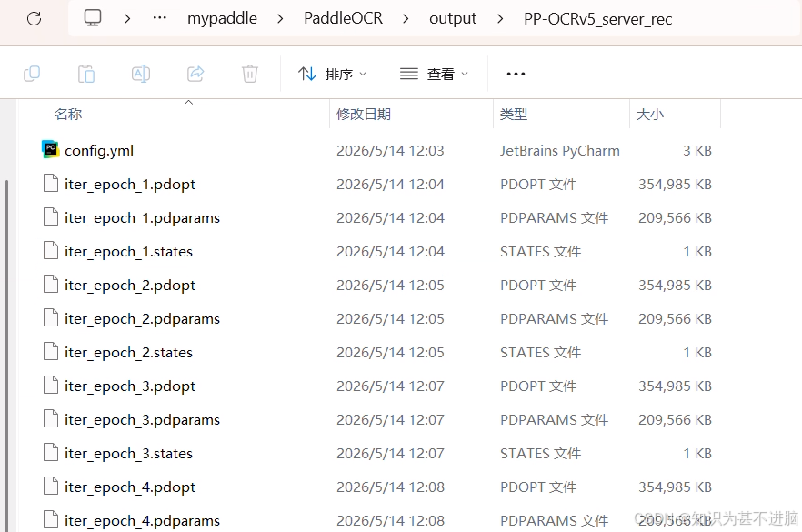Click 209,566 KB size of iter_epoch_2.pdparams

tap(675, 318)
